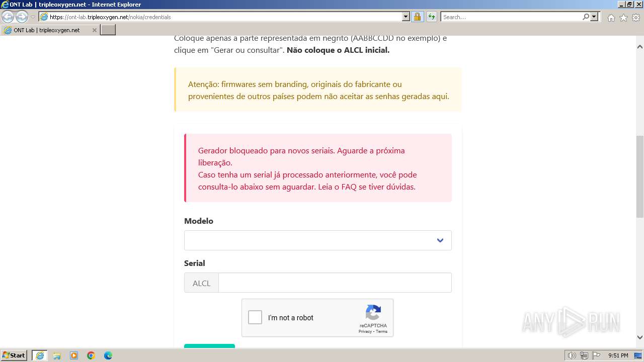Click the Internet Explorer title bar icon
644x362 pixels.
click(5, 4)
